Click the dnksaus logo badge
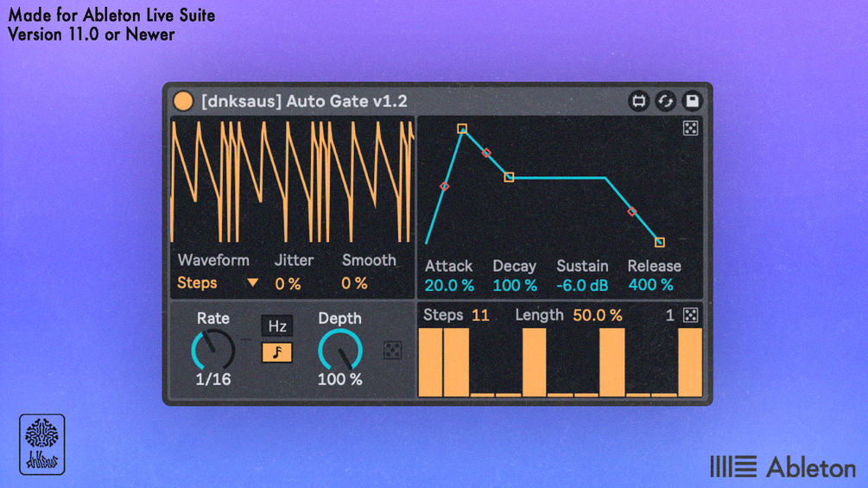Screen dimensions: 868x488 pyautogui.click(x=42, y=444)
